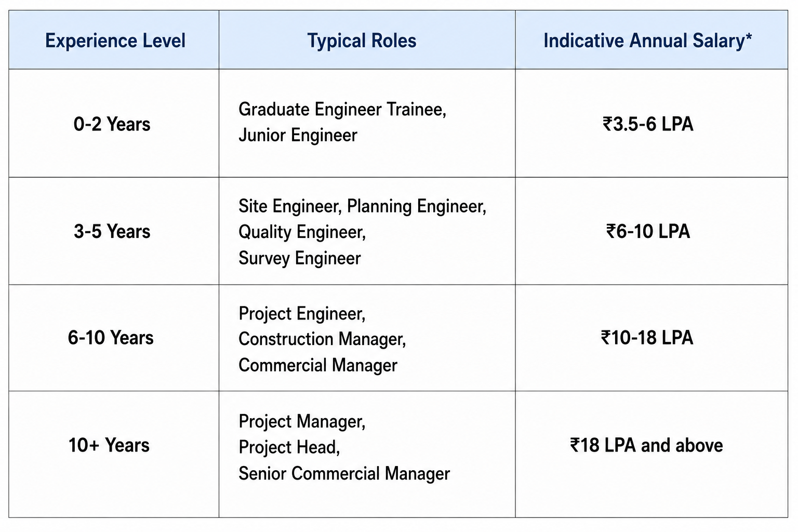The image size is (798, 532).
Task: Click the Quality Engineer text
Action: tap(302, 232)
